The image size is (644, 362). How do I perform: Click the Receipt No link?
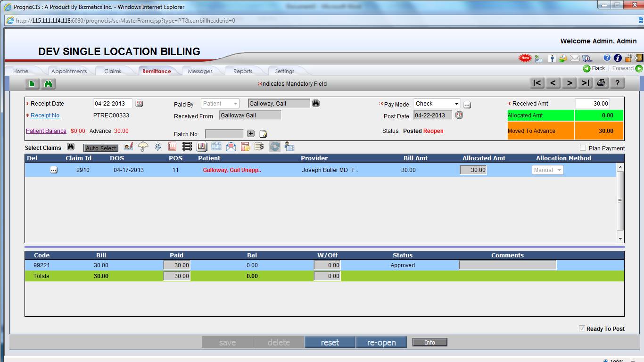click(x=45, y=115)
